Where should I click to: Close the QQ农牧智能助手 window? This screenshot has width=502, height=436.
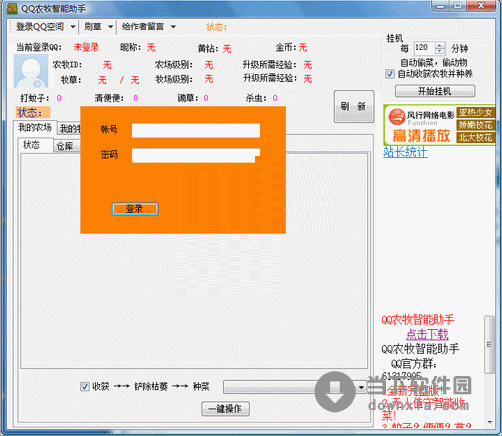[x=481, y=6]
